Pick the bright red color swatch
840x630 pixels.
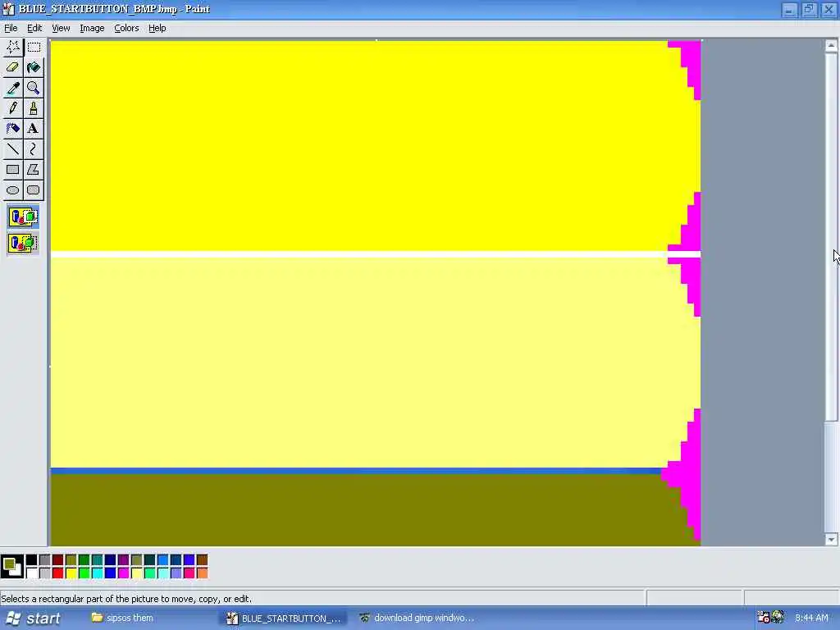point(58,573)
